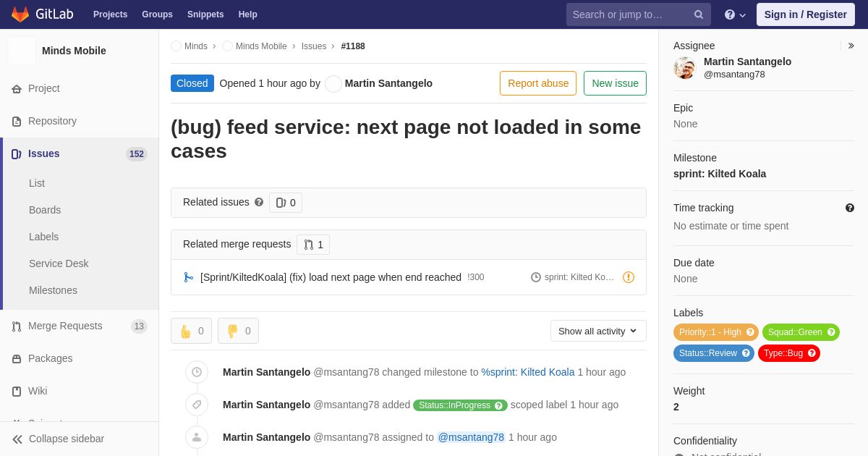868x456 pixels.
Task: Click the Time tracking help icon
Action: tap(850, 208)
